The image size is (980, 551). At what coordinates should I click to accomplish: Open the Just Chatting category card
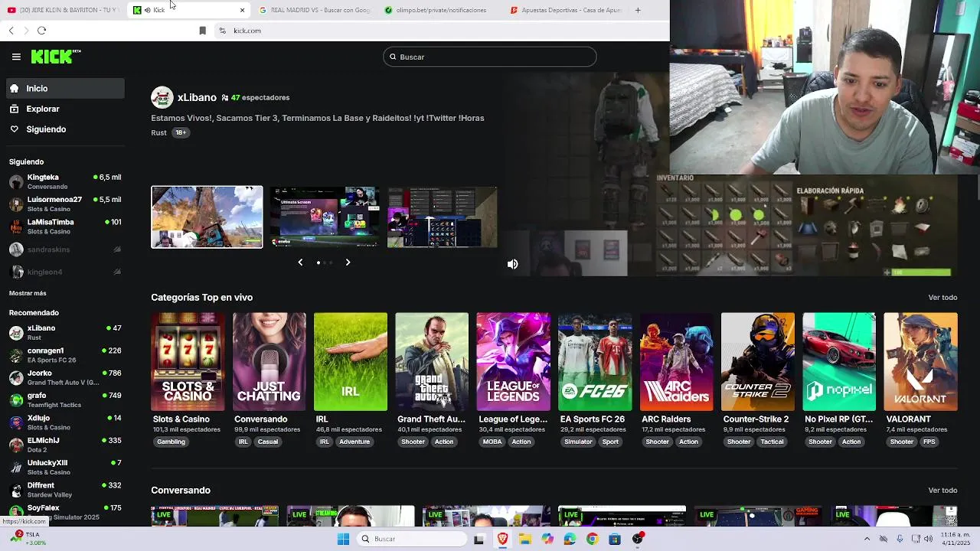coord(269,361)
